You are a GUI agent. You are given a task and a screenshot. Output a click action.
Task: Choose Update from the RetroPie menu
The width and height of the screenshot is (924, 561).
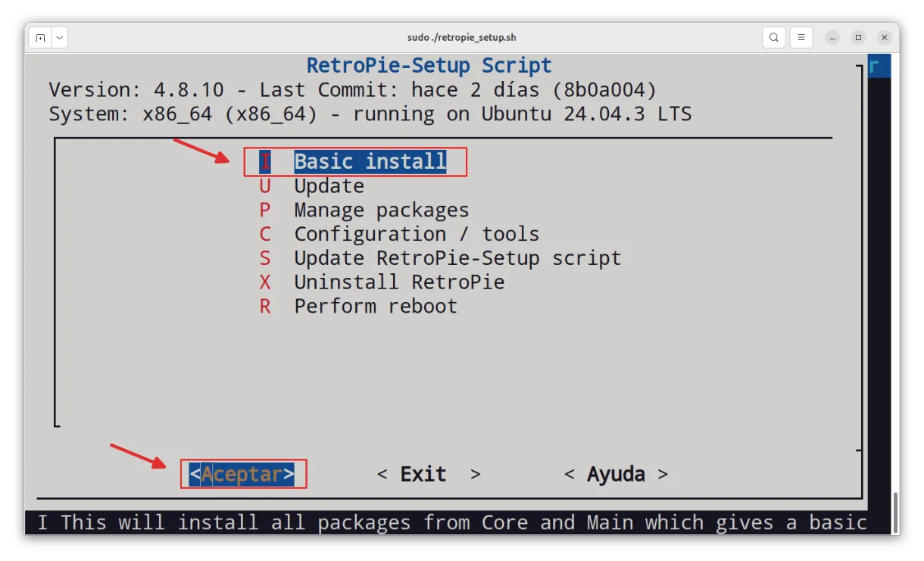point(329,185)
